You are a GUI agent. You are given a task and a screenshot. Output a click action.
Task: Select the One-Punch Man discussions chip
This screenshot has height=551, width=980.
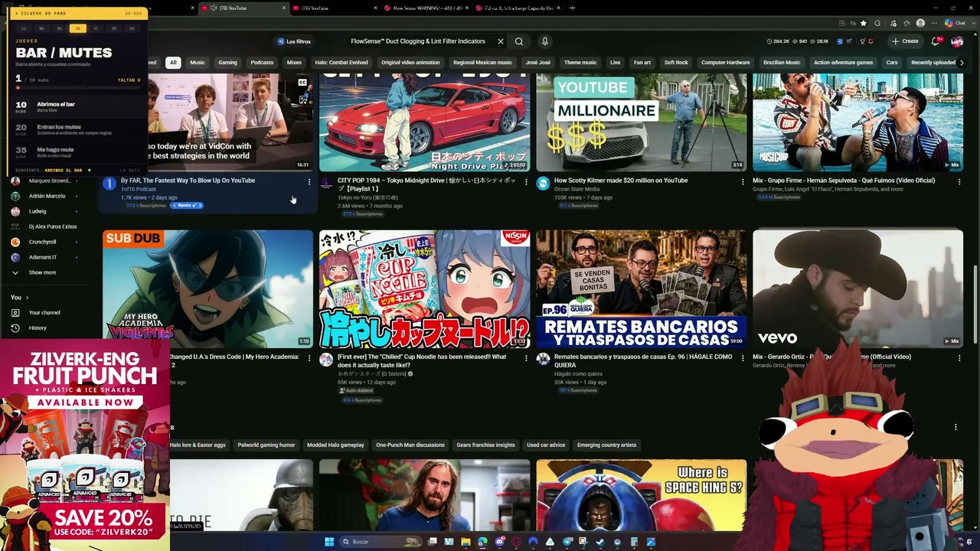click(409, 445)
